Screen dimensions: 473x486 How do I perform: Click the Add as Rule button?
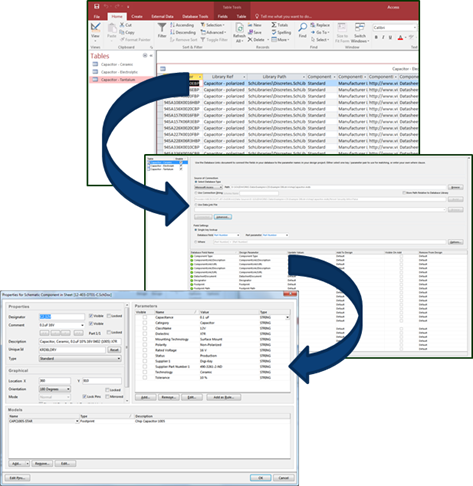point(224,397)
